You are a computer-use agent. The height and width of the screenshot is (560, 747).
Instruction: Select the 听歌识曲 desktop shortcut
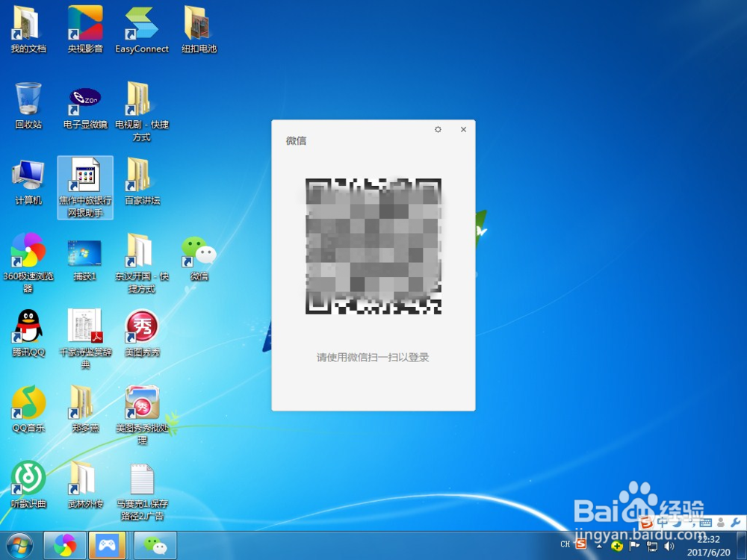point(28,485)
